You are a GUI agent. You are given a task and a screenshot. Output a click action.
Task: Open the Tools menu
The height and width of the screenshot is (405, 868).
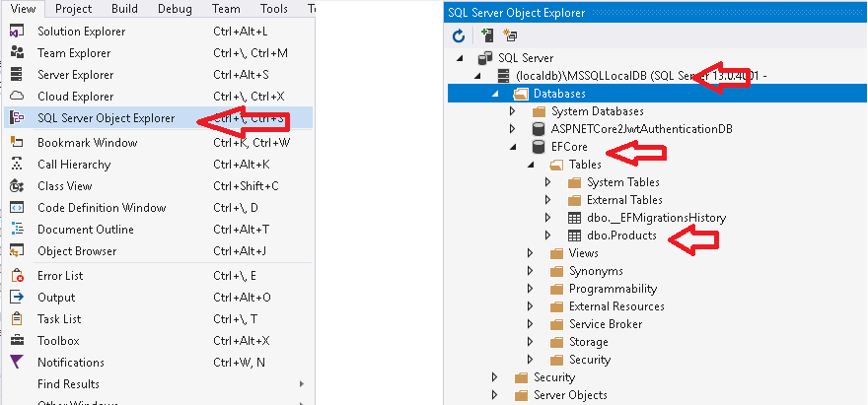coord(274,9)
